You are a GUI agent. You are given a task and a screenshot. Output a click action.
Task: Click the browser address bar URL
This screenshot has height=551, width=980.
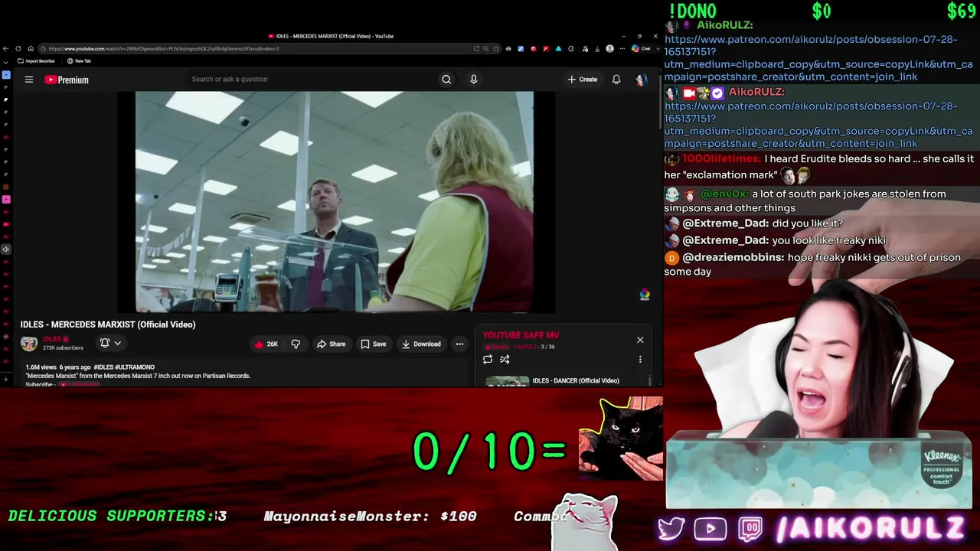pos(164,49)
